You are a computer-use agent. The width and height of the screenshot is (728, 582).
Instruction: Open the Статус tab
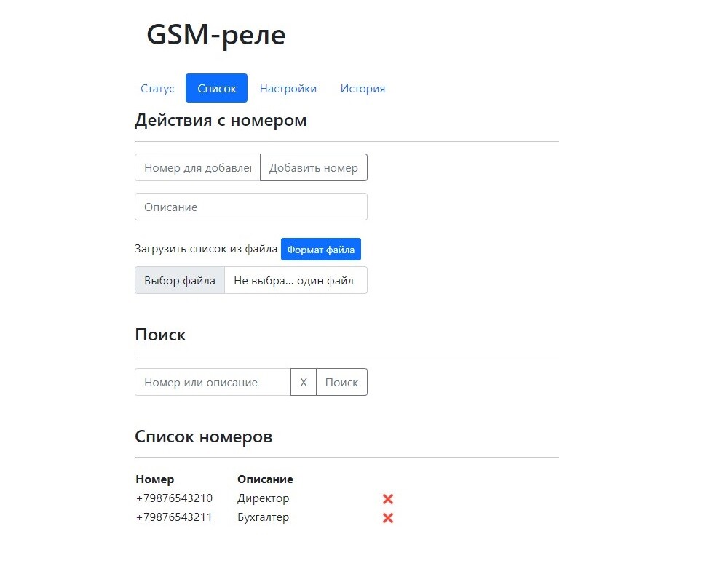pos(157,89)
